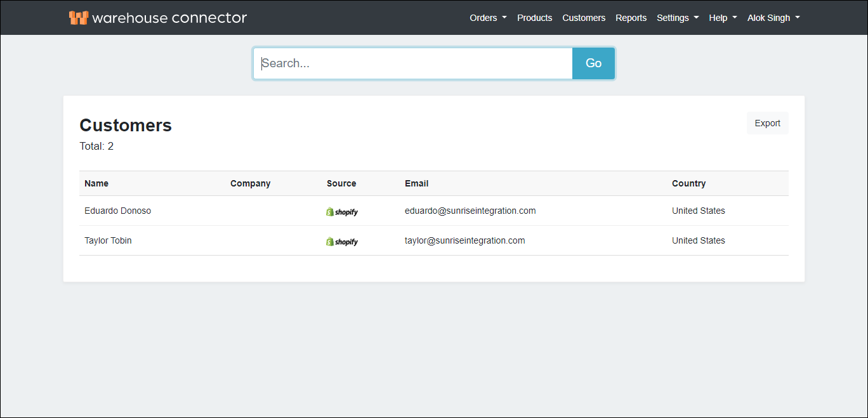Click the Warehouse Connector logo icon
This screenshot has width=868, height=418.
(x=78, y=18)
